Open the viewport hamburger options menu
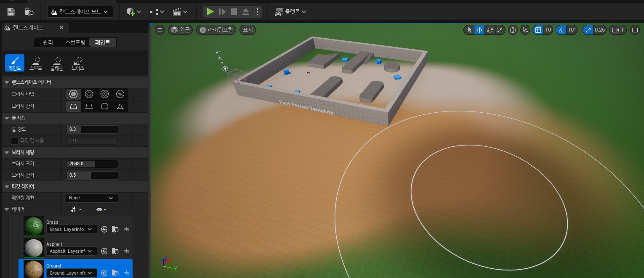 tap(160, 30)
